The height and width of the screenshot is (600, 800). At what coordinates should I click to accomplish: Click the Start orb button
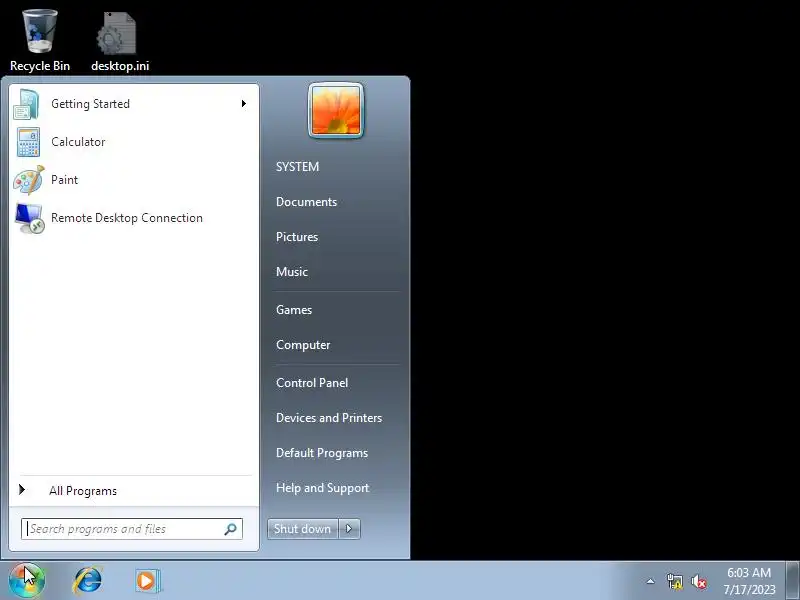tap(27, 580)
